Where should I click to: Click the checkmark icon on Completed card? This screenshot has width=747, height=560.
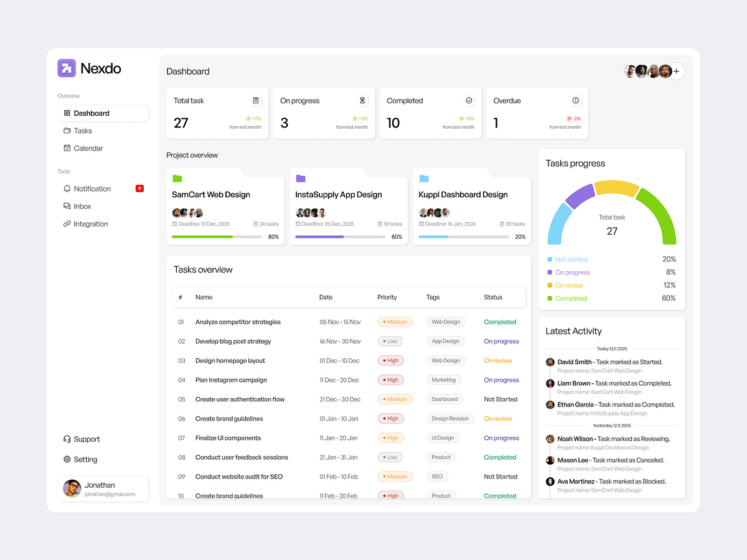[x=469, y=100]
